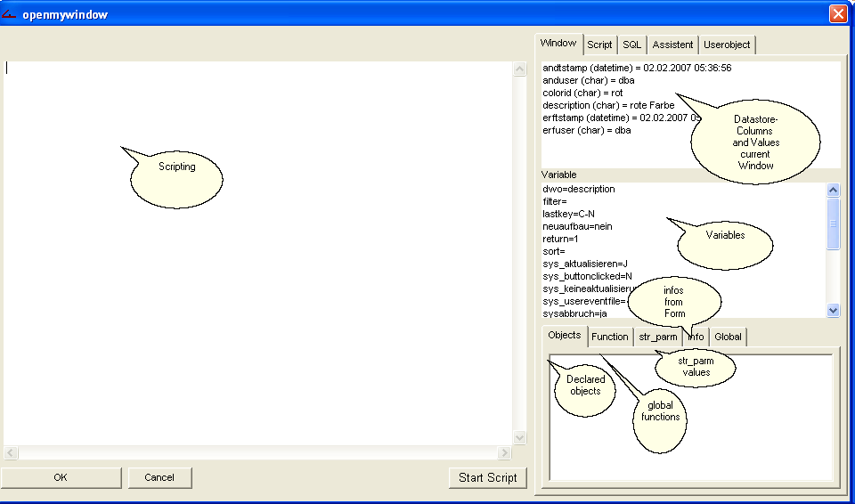Select the Assistent tab

[x=672, y=45]
